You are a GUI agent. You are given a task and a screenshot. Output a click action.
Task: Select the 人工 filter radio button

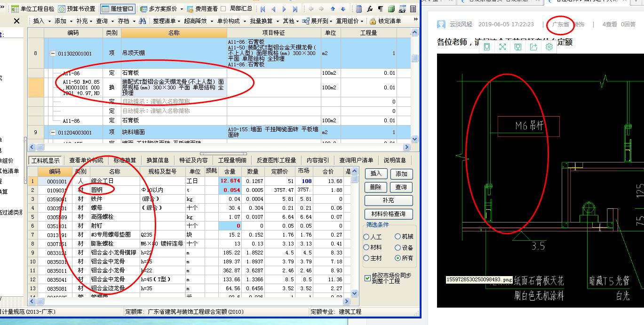click(x=366, y=237)
